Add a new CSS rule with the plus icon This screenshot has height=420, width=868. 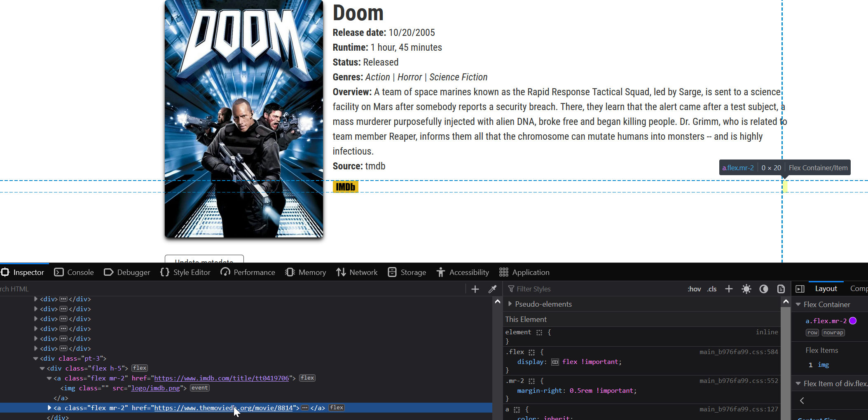[728, 289]
